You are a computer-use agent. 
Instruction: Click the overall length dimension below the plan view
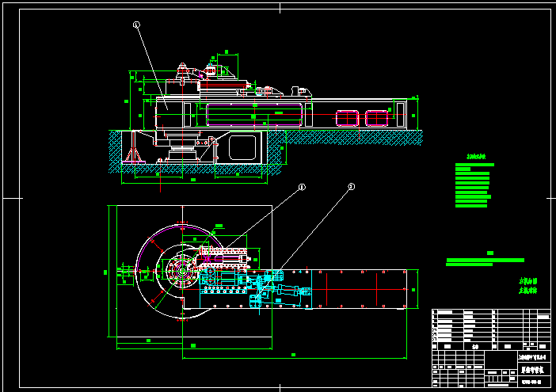tap(294, 355)
